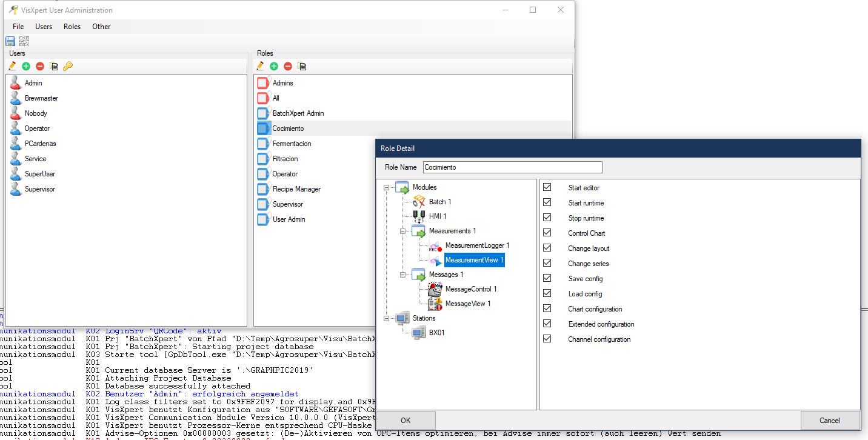Image resolution: width=868 pixels, height=440 pixels.
Task: Click the key icon in Users toolbar
Action: pyautogui.click(x=68, y=66)
